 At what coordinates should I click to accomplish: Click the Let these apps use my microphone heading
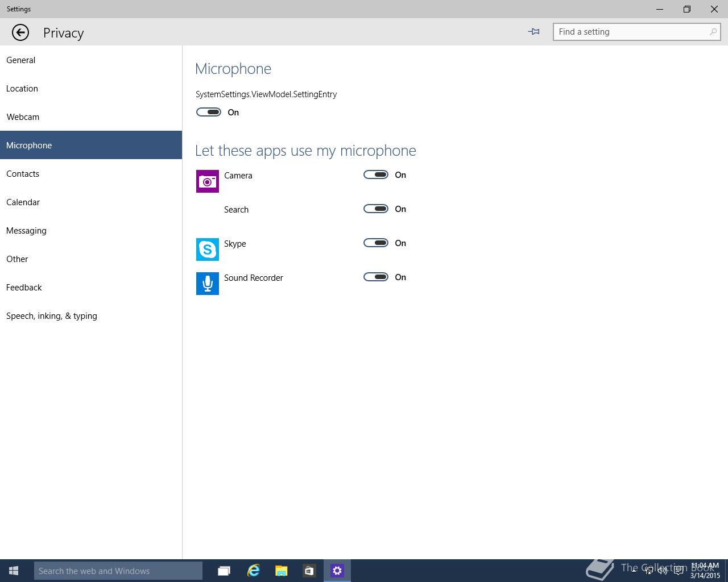click(x=305, y=151)
